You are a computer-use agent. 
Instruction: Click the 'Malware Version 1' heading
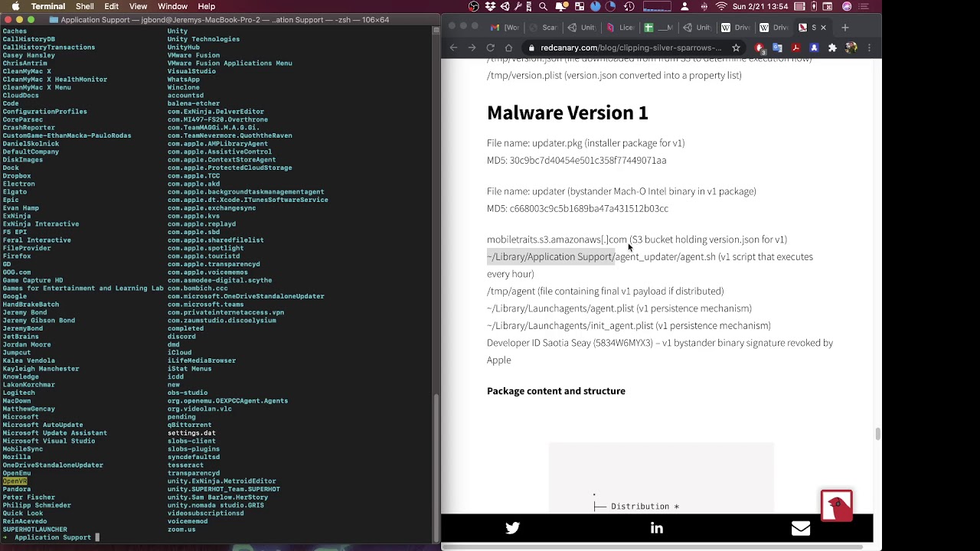click(x=567, y=112)
